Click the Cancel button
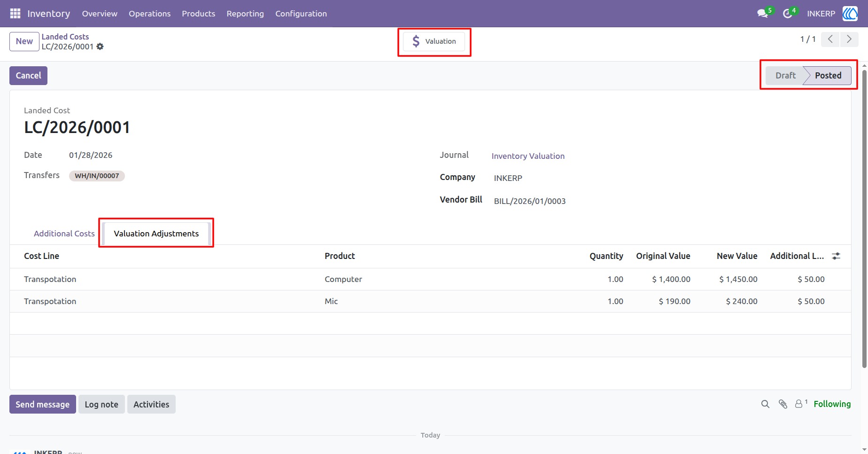This screenshot has width=868, height=454. (28, 76)
